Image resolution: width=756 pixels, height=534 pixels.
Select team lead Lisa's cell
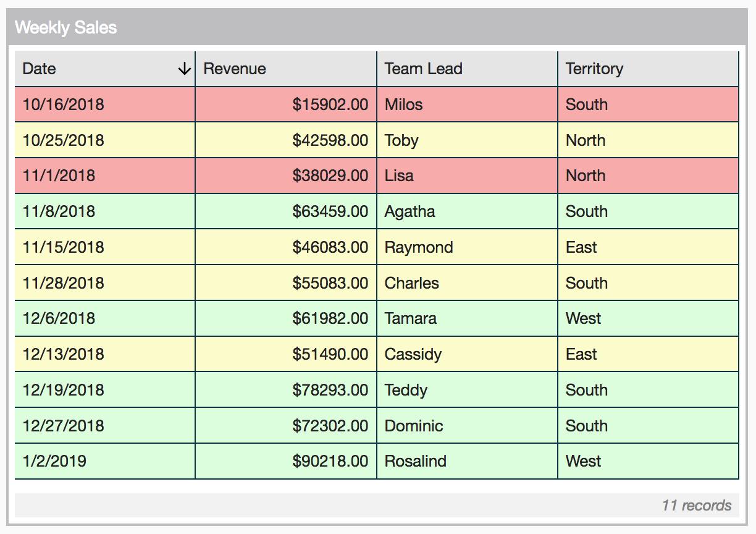[399, 176]
